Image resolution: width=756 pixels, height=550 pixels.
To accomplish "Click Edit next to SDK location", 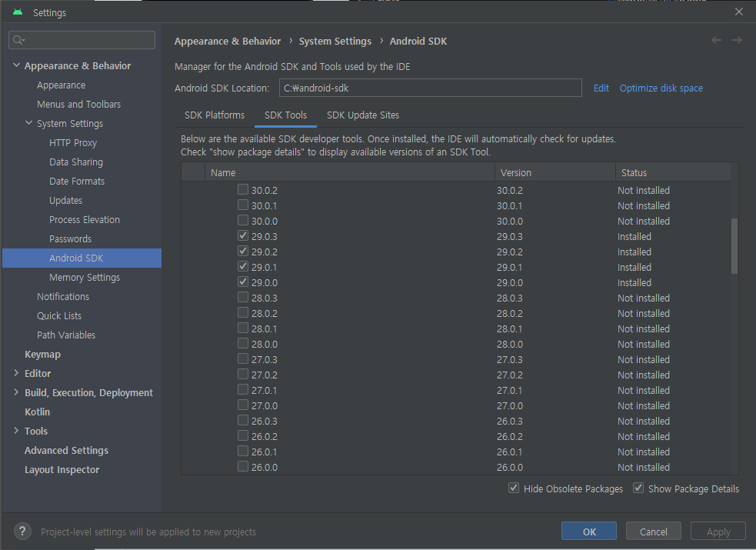I will pyautogui.click(x=601, y=88).
